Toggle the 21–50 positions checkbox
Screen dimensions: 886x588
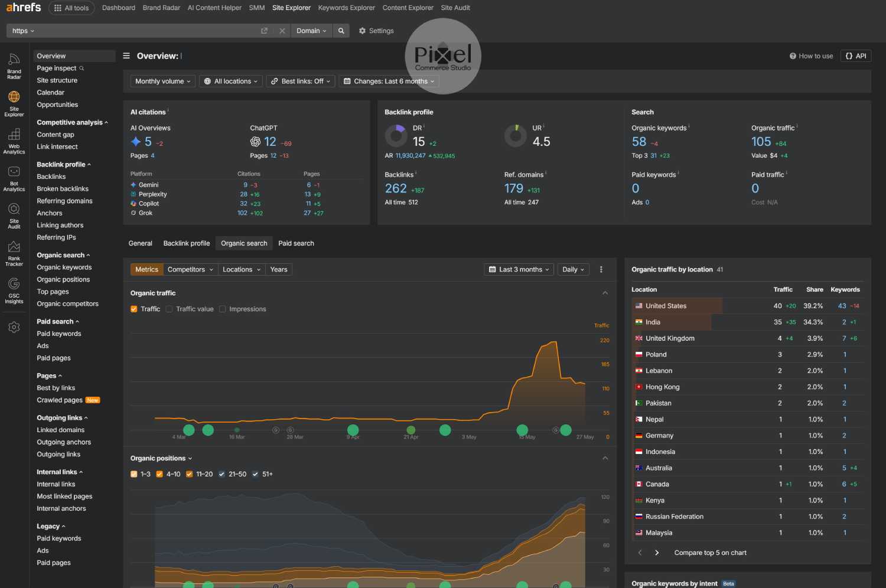click(x=222, y=474)
